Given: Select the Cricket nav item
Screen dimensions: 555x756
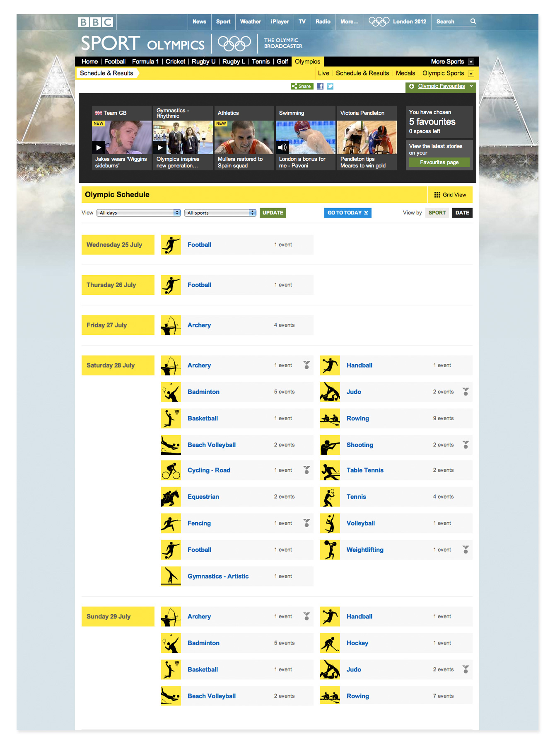Looking at the screenshot, I should [x=175, y=61].
